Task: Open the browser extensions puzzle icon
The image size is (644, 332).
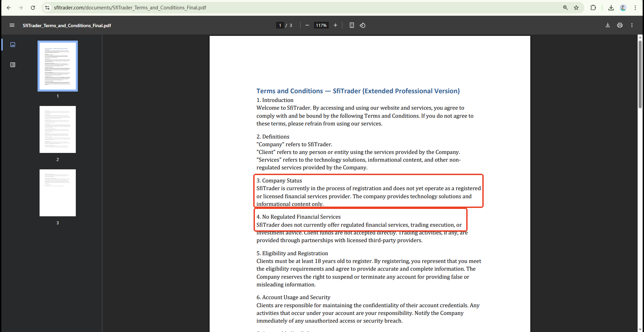Action: coord(593,8)
